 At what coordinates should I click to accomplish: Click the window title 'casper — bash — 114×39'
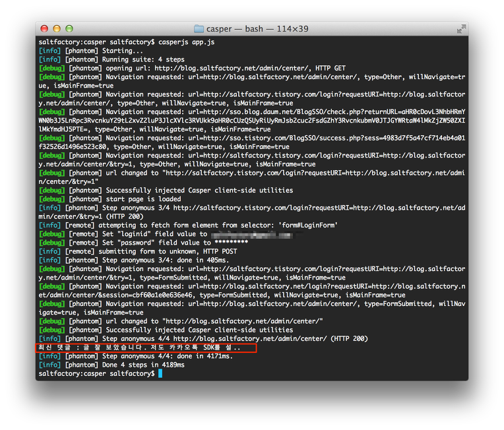(x=257, y=29)
